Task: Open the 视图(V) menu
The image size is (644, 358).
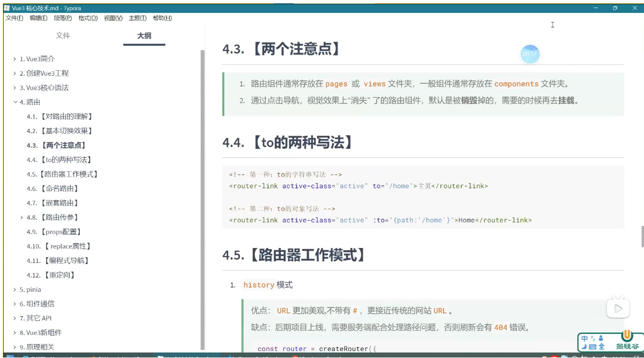Action: point(113,18)
